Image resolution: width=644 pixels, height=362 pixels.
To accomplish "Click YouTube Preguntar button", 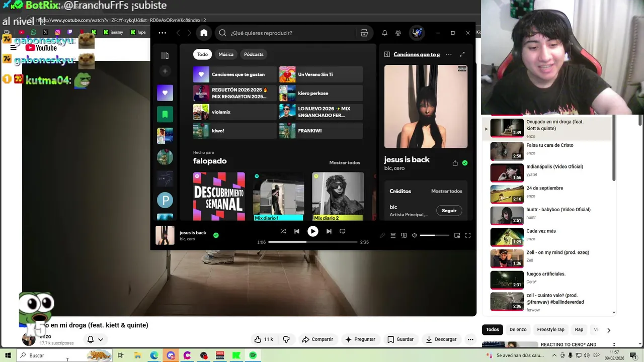I will [x=360, y=339].
